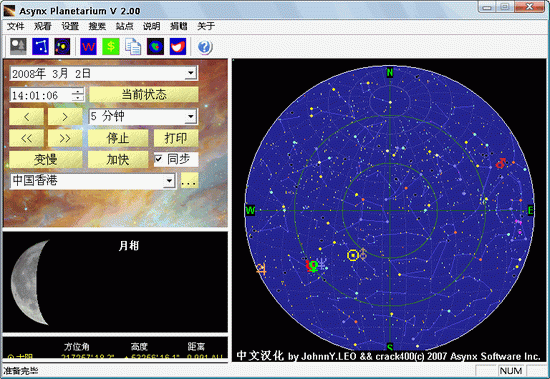The image size is (550, 379).
Task: Expand the 5 分钟 time step dropdown
Action: click(x=190, y=116)
